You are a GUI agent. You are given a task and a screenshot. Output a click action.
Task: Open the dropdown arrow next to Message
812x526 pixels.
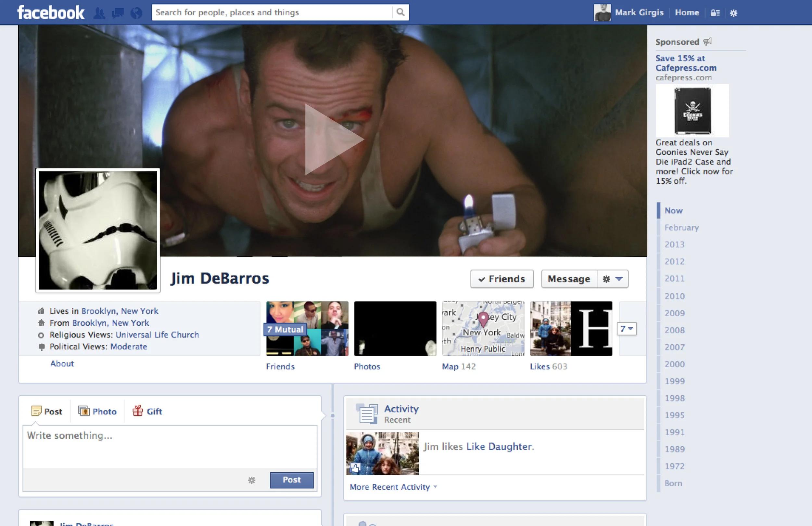[619, 279]
